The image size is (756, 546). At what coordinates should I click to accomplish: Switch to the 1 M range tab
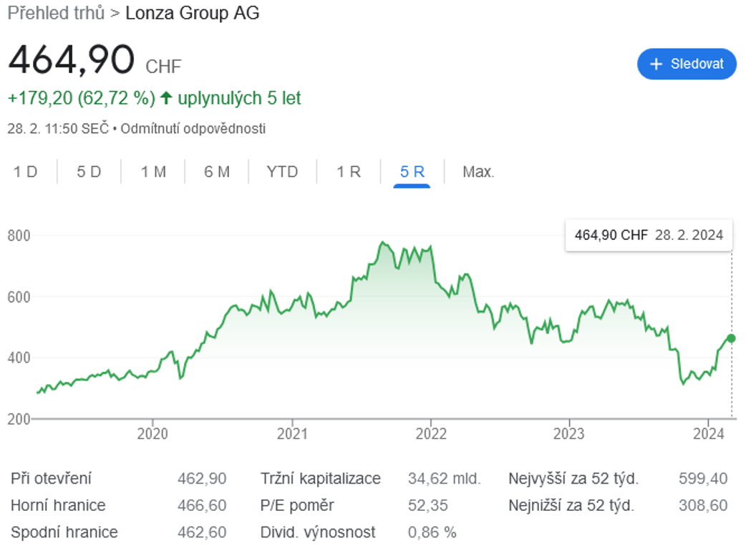(x=153, y=172)
